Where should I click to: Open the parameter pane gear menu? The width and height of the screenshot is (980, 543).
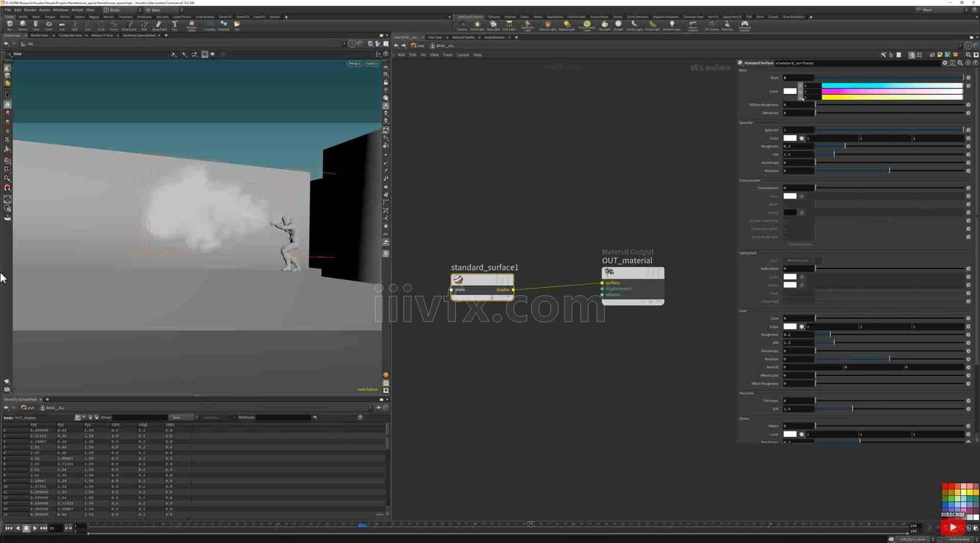945,63
